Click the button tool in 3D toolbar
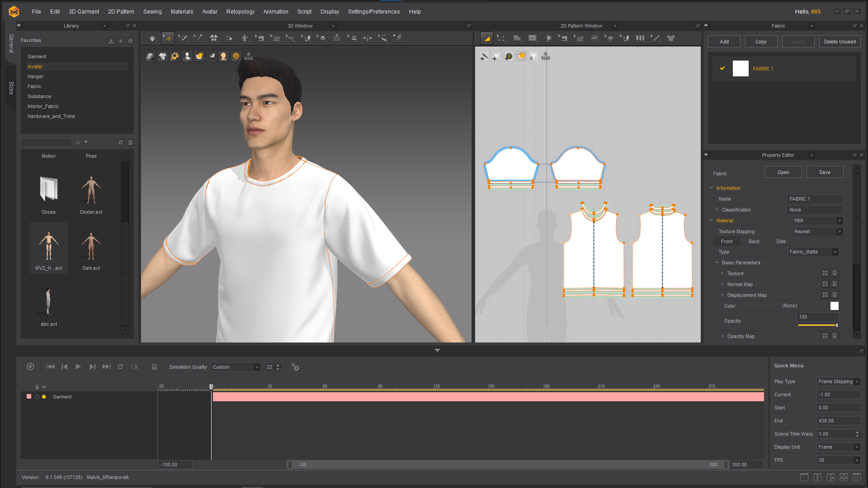Screen dimensions: 868x488 (x=321, y=38)
